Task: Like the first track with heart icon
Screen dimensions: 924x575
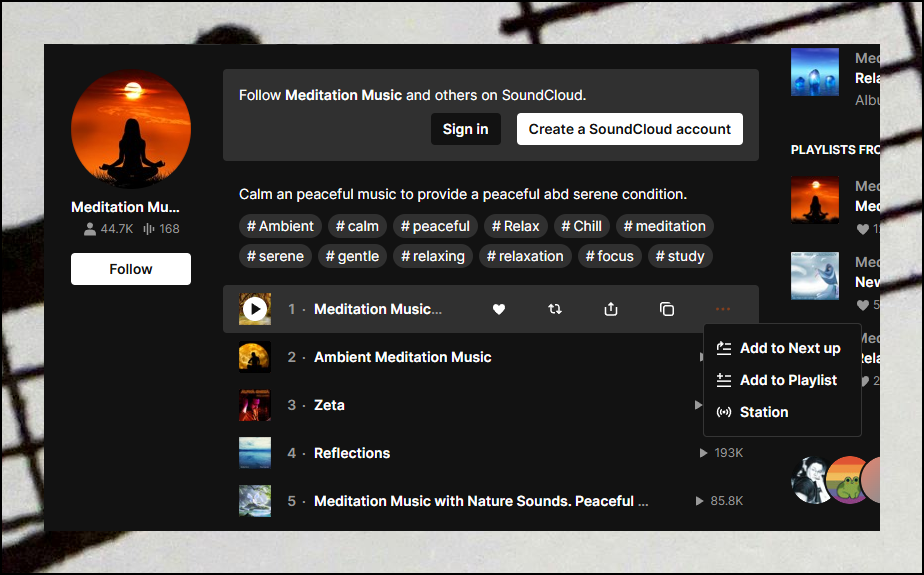Action: click(x=499, y=309)
